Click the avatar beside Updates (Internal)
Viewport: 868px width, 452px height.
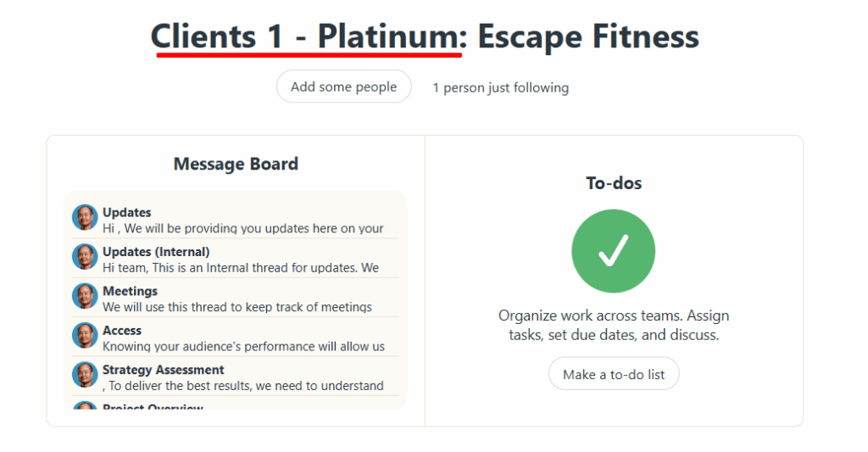click(x=85, y=257)
